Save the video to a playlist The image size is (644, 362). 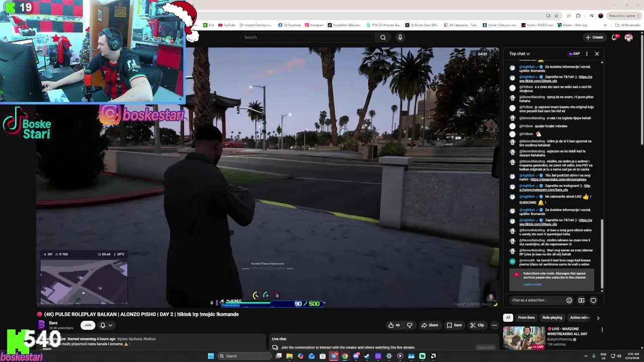[454, 325]
